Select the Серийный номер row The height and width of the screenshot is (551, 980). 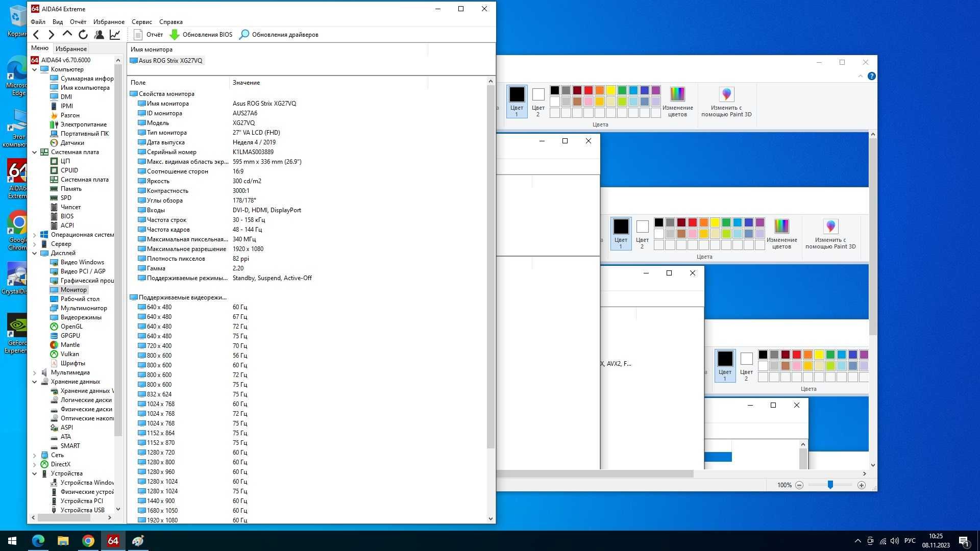(308, 152)
